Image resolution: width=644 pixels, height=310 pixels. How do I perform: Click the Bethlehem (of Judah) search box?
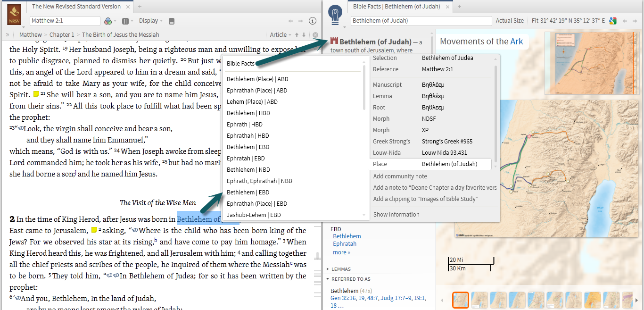421,21
